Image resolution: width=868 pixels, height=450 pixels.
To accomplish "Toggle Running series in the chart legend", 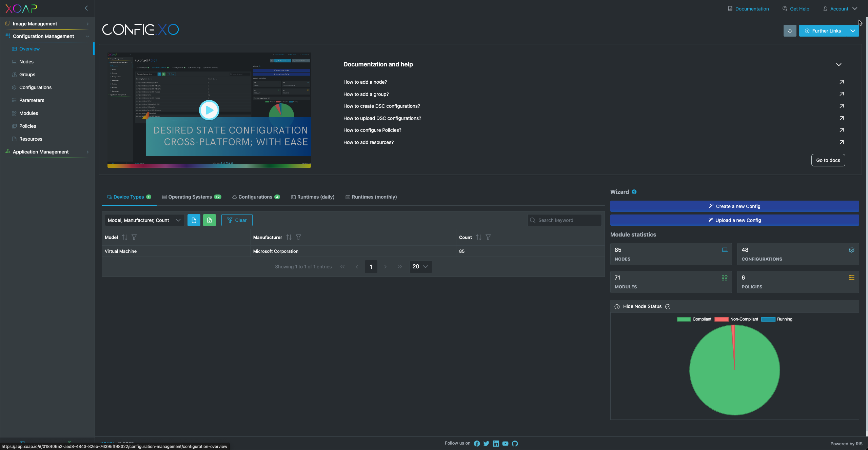I will click(x=776, y=319).
